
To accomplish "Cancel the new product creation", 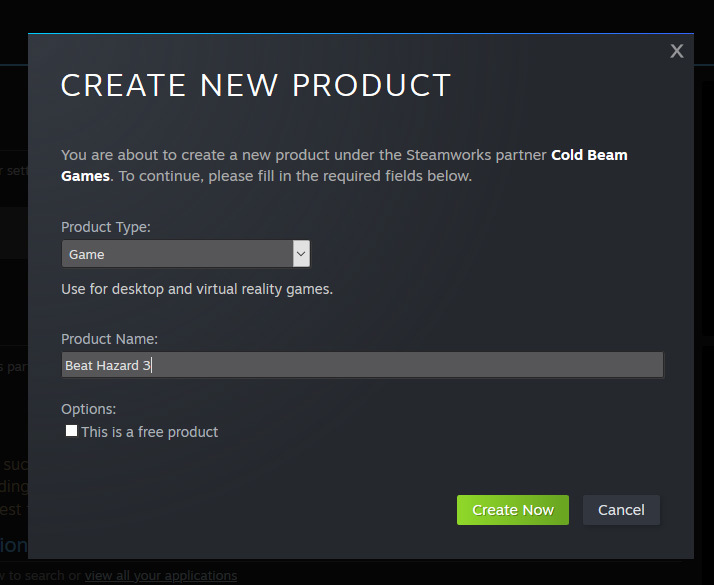I will pyautogui.click(x=621, y=510).
